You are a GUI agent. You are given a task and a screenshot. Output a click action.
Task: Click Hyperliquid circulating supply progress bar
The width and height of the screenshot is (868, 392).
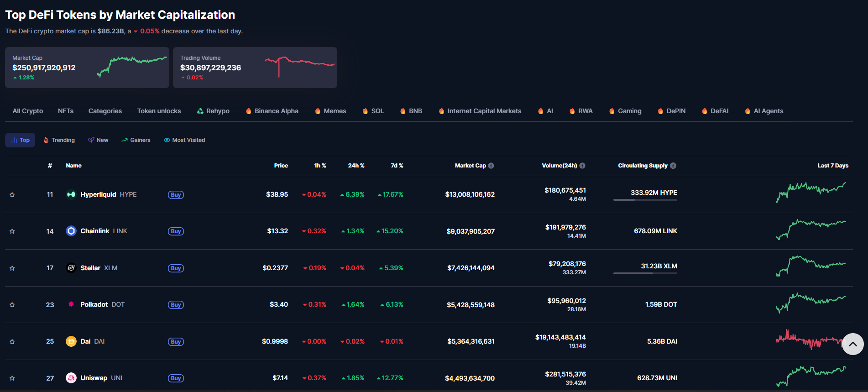pyautogui.click(x=645, y=200)
